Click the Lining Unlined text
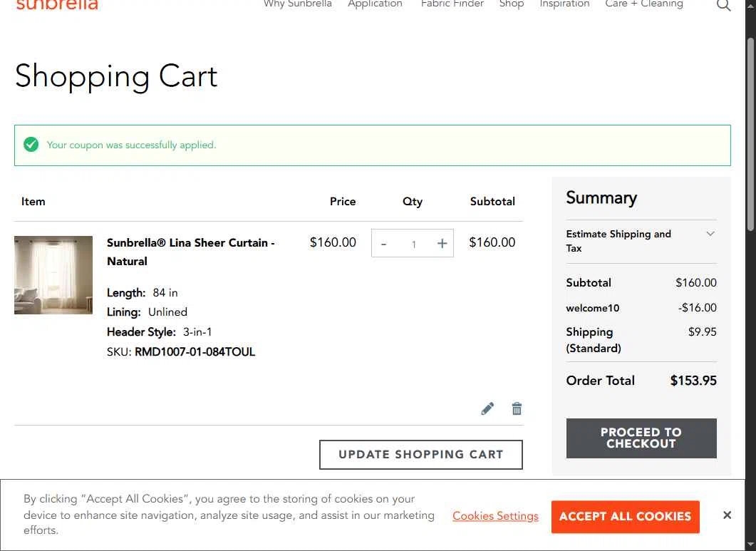 pyautogui.click(x=147, y=312)
